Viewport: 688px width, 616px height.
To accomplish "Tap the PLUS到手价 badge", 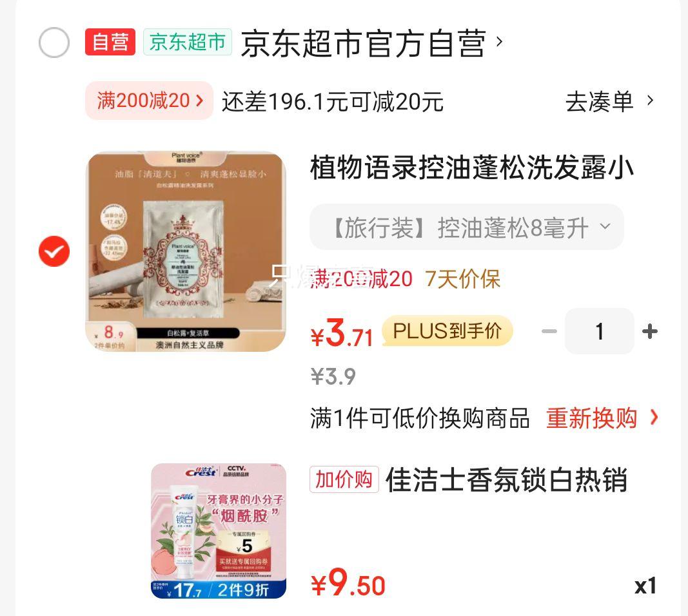I will [x=447, y=331].
